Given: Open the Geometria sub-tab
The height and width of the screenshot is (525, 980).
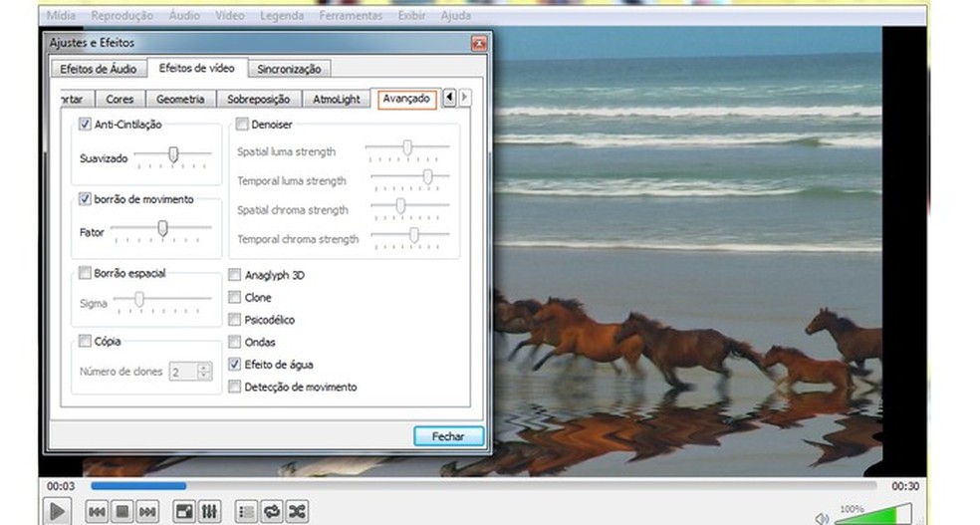Looking at the screenshot, I should coord(180,100).
